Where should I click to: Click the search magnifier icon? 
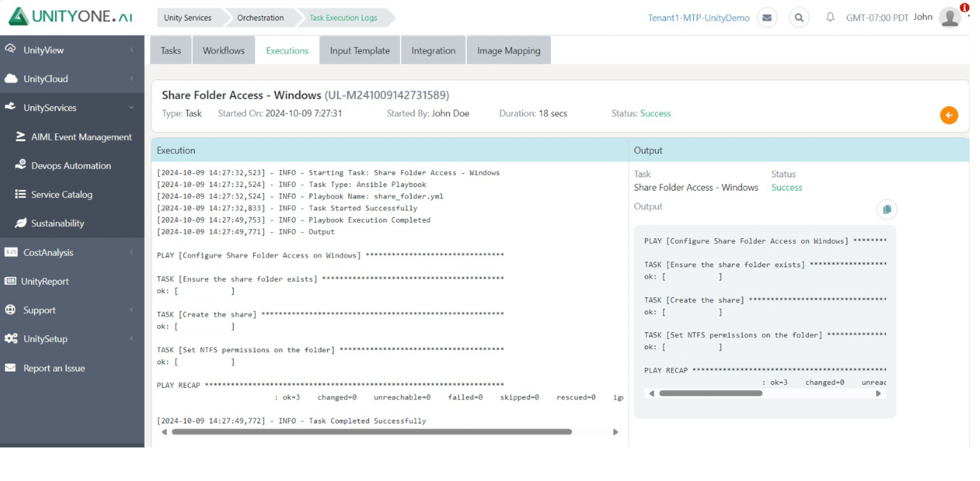point(799,18)
